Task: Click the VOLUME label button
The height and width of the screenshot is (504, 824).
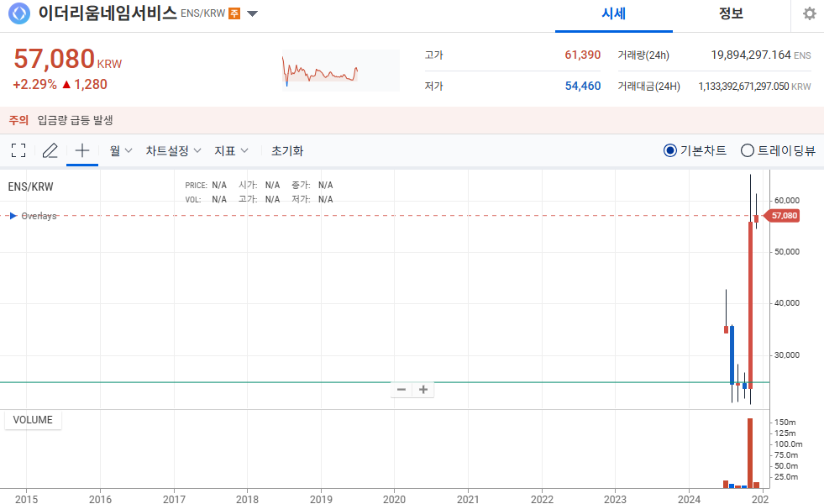Action: [x=33, y=420]
